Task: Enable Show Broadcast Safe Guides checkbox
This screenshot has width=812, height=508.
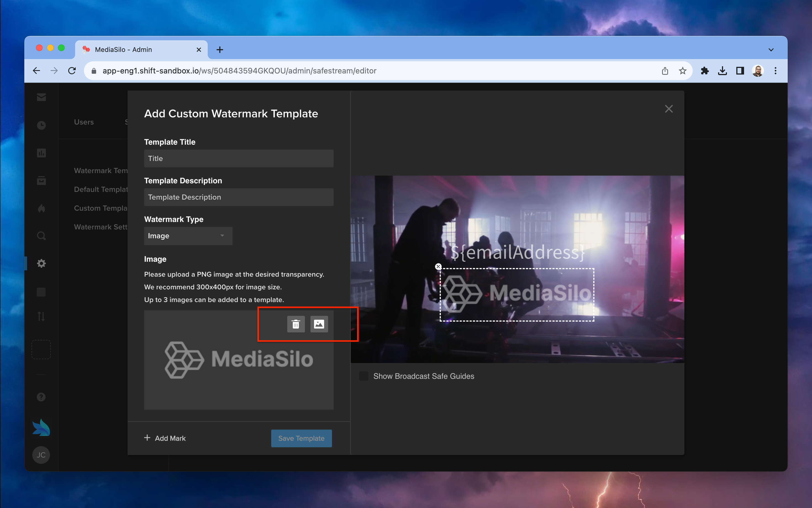Action: pyautogui.click(x=364, y=376)
